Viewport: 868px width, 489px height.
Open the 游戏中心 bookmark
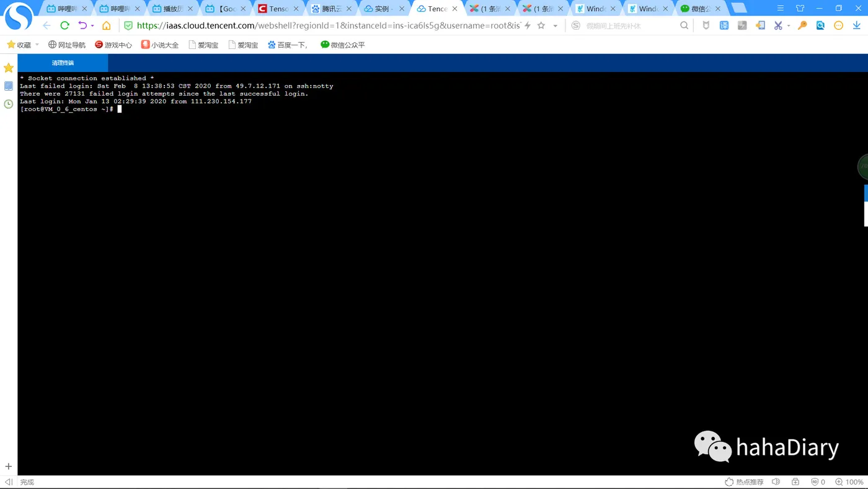point(113,45)
